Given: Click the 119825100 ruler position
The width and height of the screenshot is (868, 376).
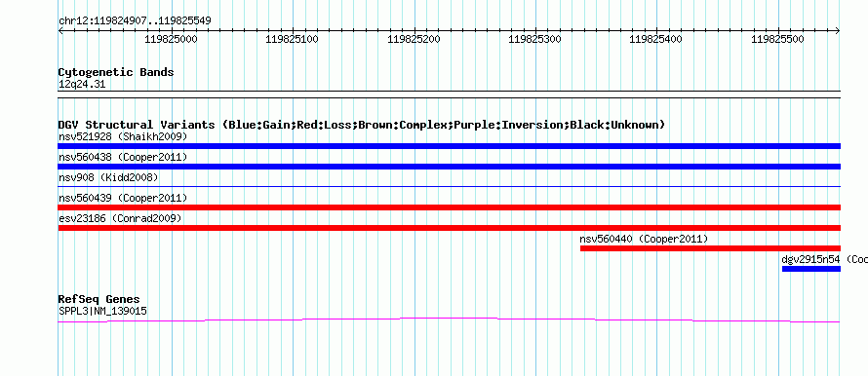Looking at the screenshot, I should (293, 39).
